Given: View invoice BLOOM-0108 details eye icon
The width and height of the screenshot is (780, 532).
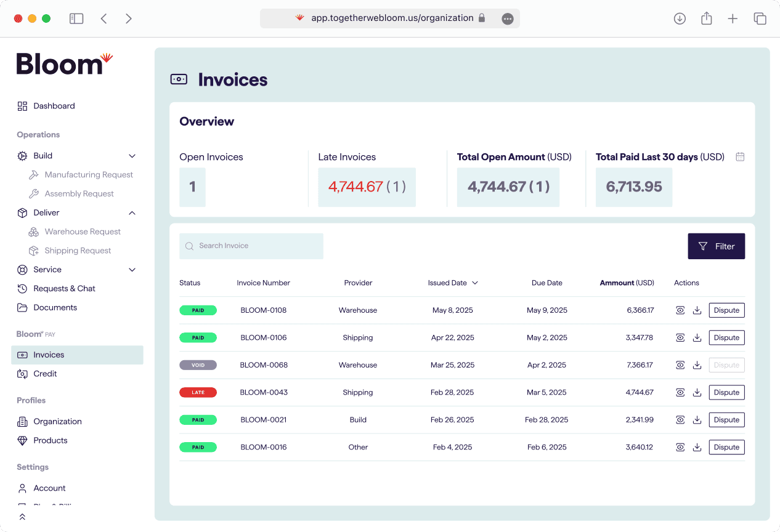Looking at the screenshot, I should (680, 310).
